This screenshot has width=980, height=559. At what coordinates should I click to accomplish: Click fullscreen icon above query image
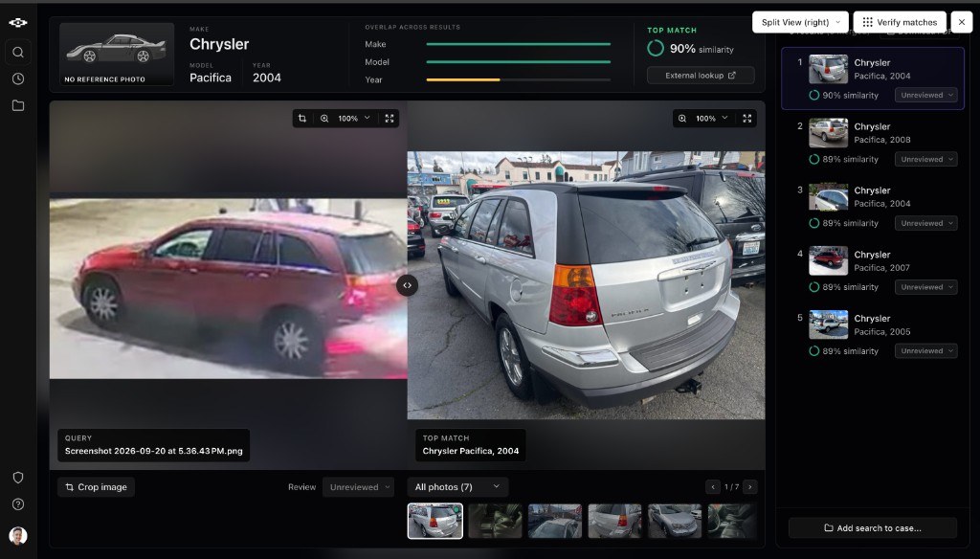390,118
